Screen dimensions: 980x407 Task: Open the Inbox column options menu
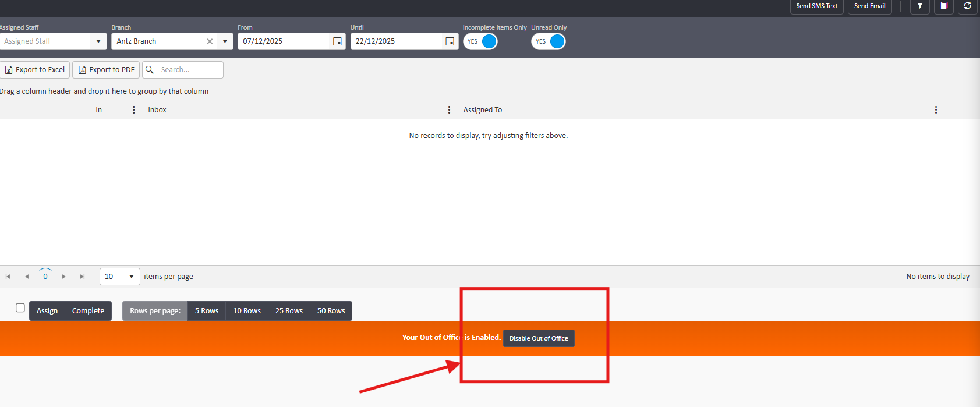[449, 110]
